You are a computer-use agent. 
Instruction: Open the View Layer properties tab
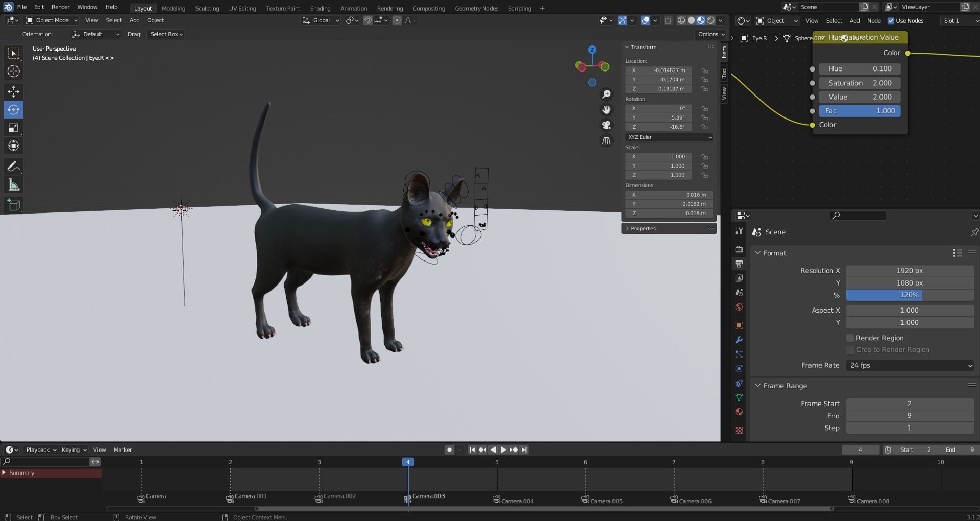(739, 278)
